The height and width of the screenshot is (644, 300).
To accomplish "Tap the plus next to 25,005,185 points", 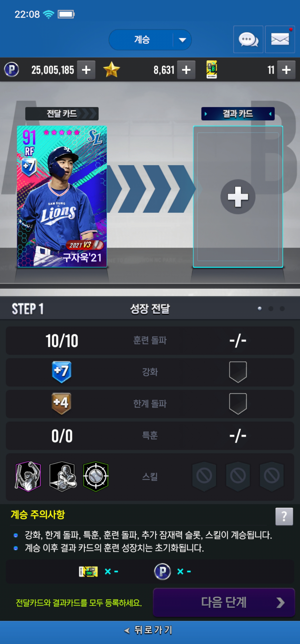I will point(86,70).
